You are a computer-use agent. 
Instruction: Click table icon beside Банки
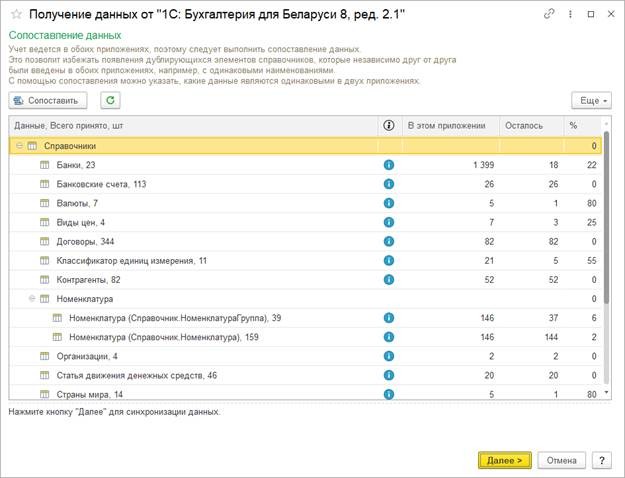pyautogui.click(x=45, y=165)
